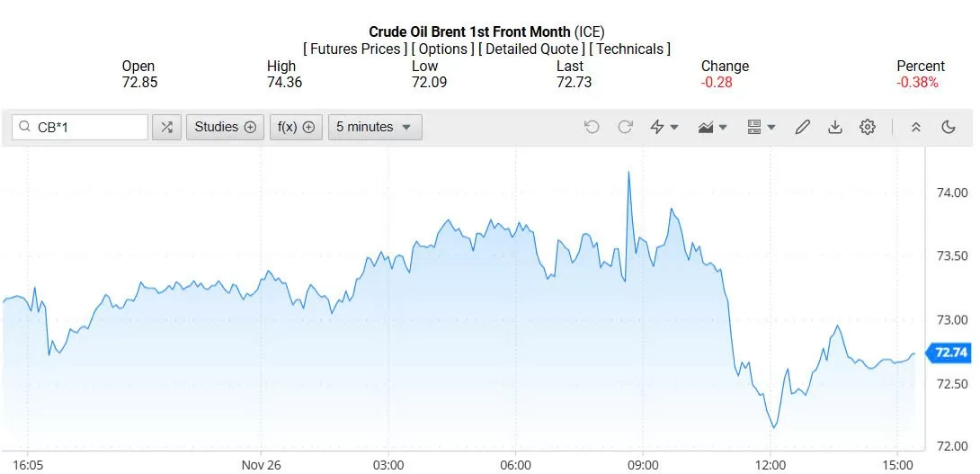The image size is (980, 474).
Task: Undo the last chart action
Action: pyautogui.click(x=592, y=127)
